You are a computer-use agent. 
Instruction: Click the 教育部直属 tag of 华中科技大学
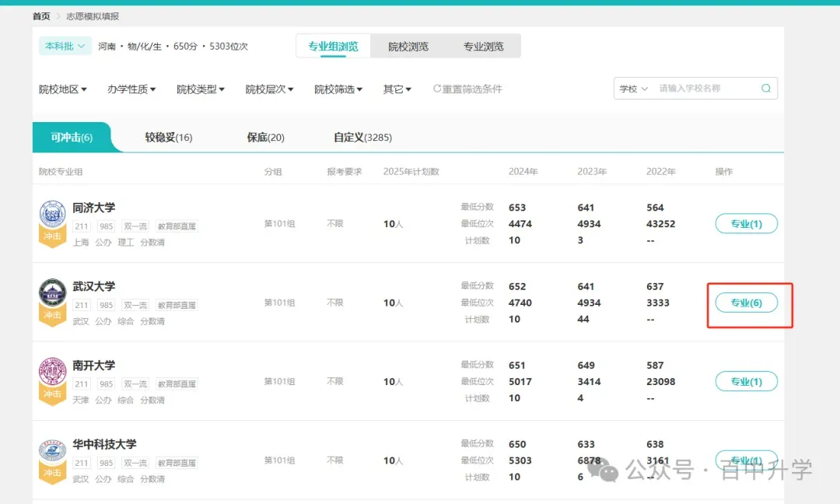point(177,462)
